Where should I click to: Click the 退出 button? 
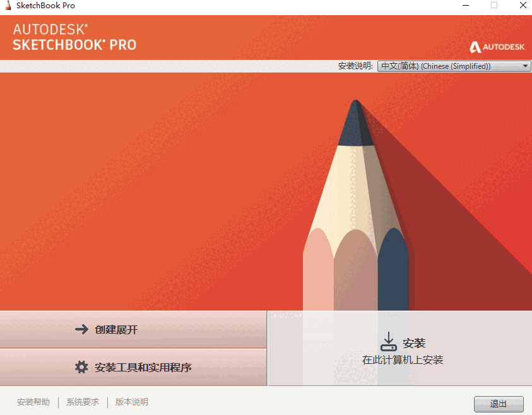click(x=499, y=404)
